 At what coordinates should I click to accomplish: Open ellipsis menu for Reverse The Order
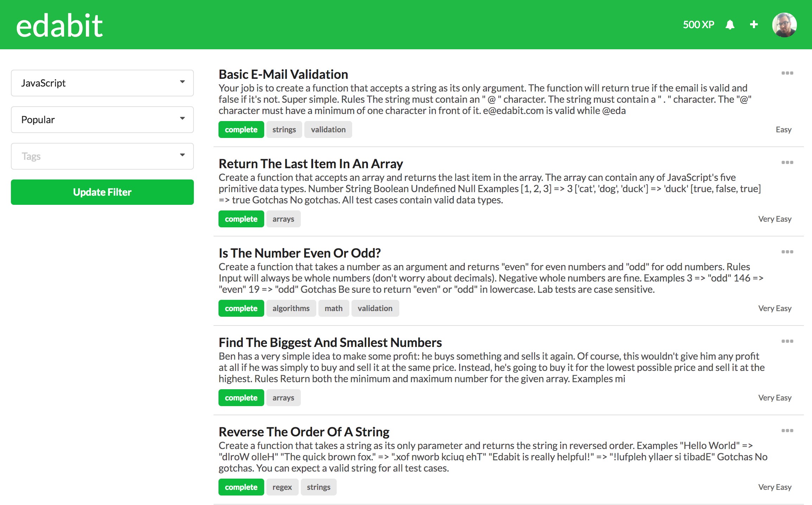point(787,431)
